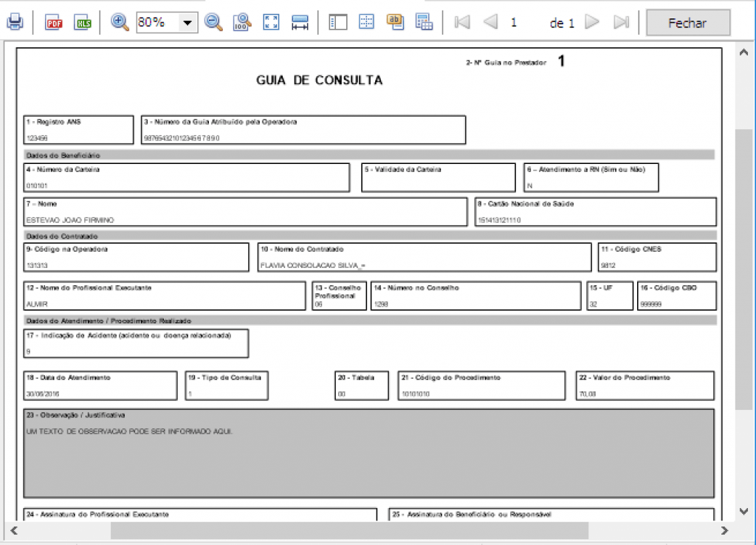Click the Número da Carteira value 010101
756x545 pixels.
[37, 185]
